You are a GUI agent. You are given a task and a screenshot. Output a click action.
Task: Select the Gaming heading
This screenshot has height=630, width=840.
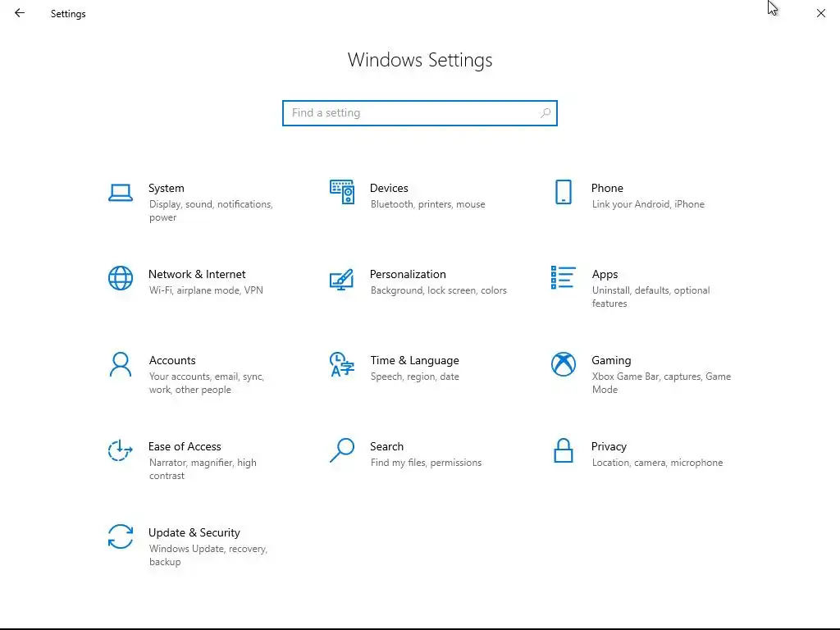(611, 361)
